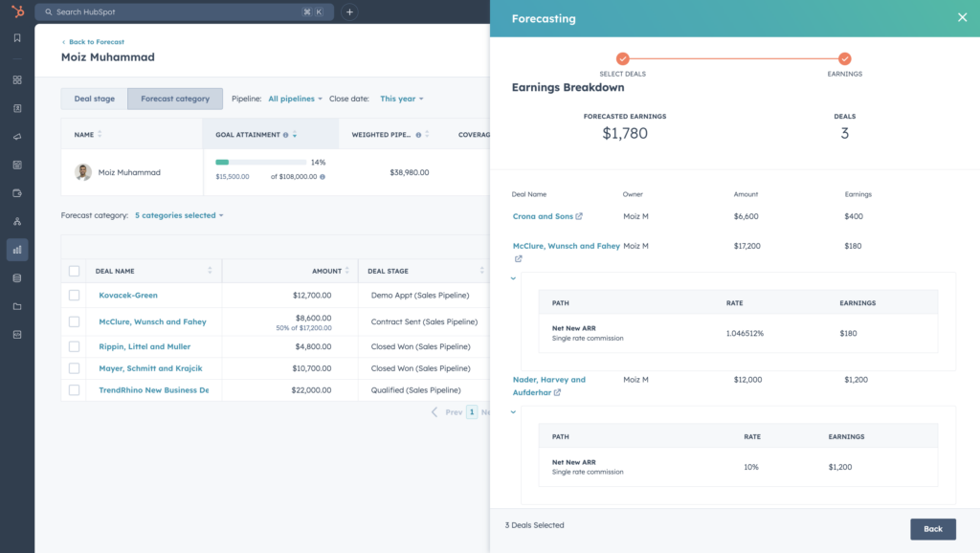
Task: Check the TrendRhino New Business checkbox
Action: pyautogui.click(x=74, y=390)
